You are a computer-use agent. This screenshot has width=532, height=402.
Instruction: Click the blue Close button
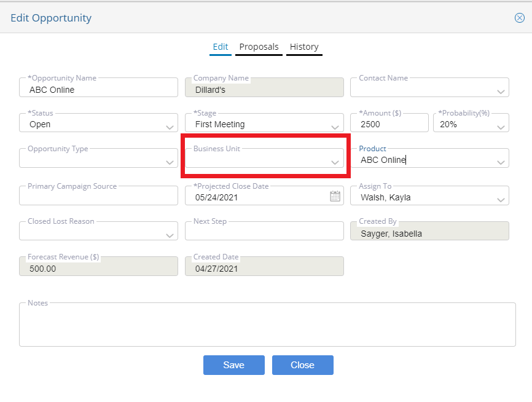click(x=303, y=365)
